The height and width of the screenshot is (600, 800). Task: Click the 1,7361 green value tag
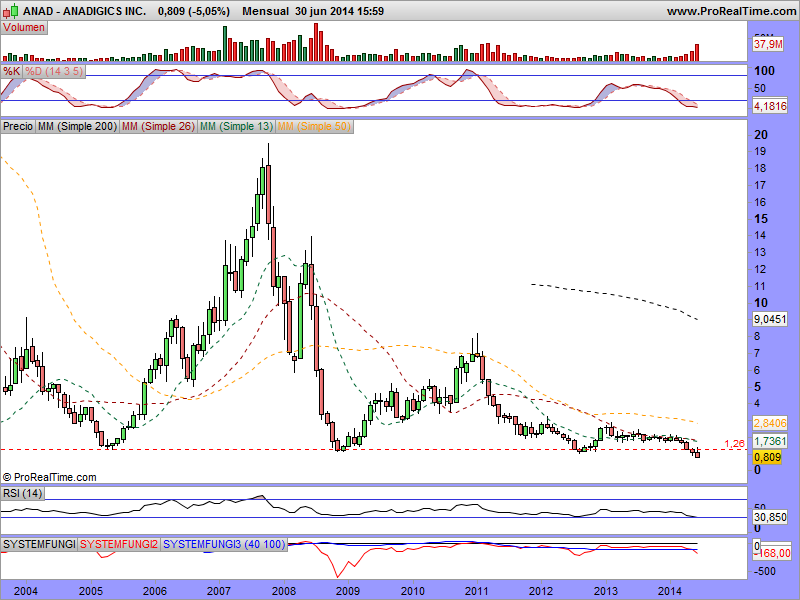click(770, 441)
